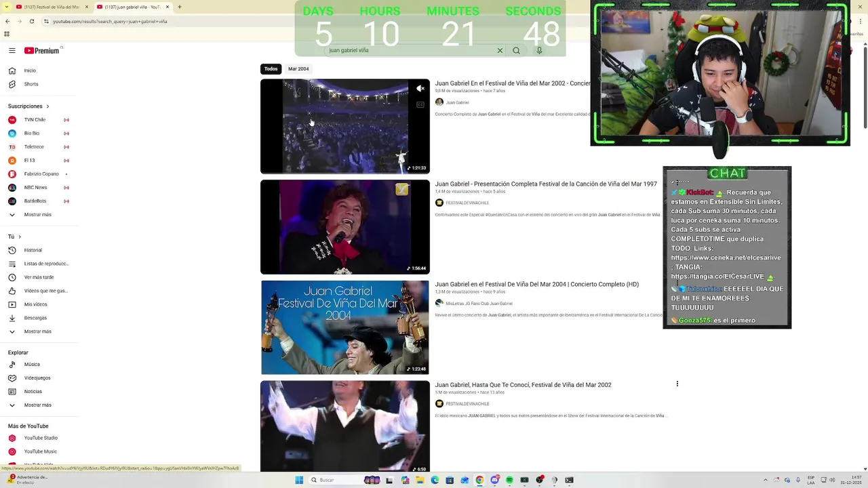Click the search magnifier button
The height and width of the screenshot is (488, 868).
[516, 50]
